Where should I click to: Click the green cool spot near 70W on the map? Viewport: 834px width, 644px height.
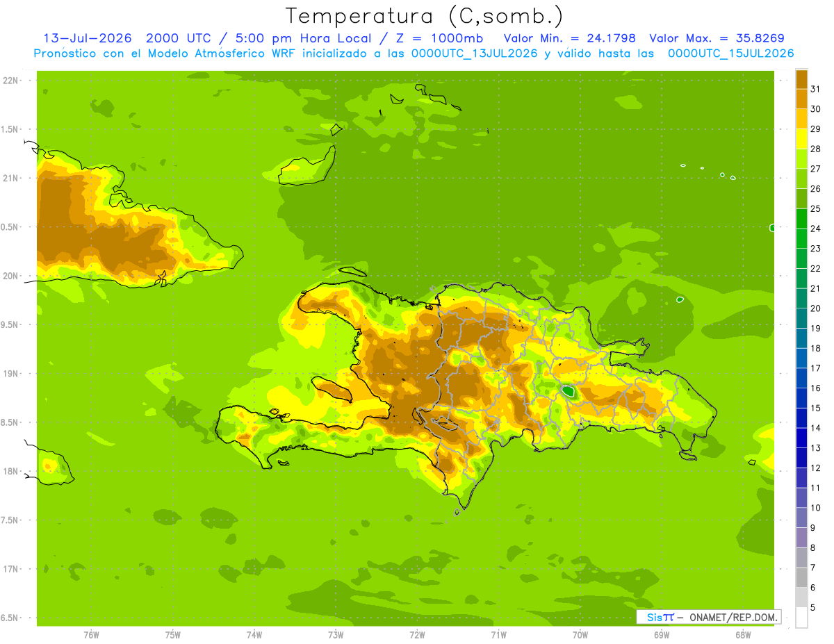click(x=569, y=391)
